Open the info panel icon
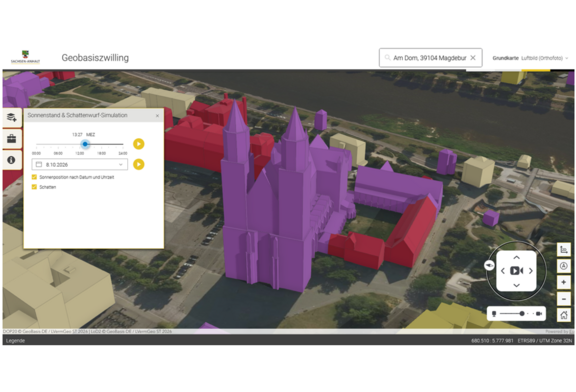This screenshot has height=392, width=576. (x=12, y=160)
